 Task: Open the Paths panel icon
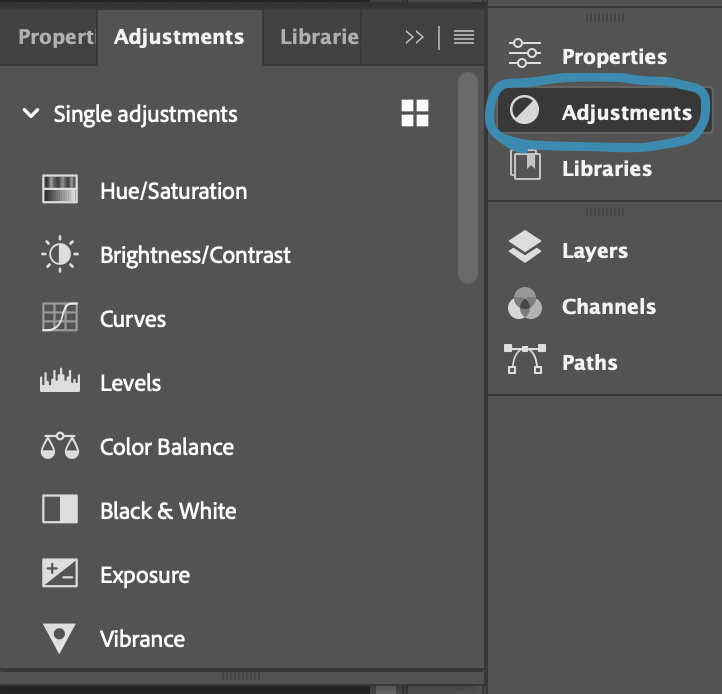coord(525,362)
